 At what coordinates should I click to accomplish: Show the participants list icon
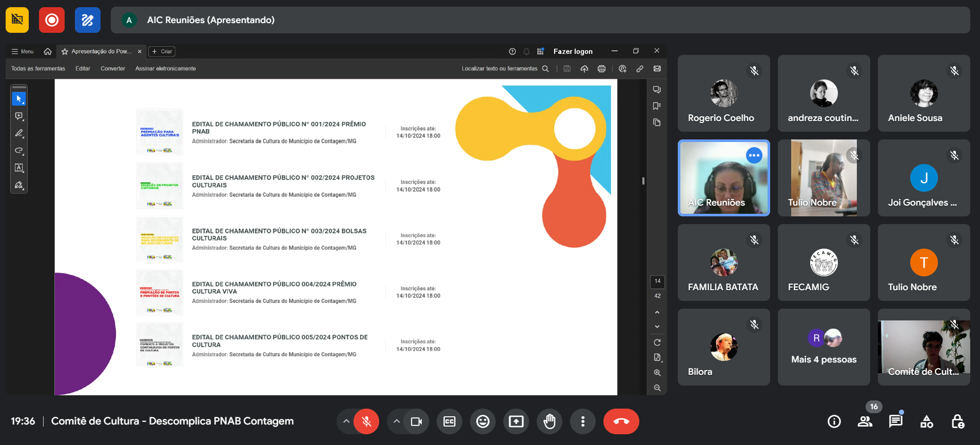click(x=865, y=421)
